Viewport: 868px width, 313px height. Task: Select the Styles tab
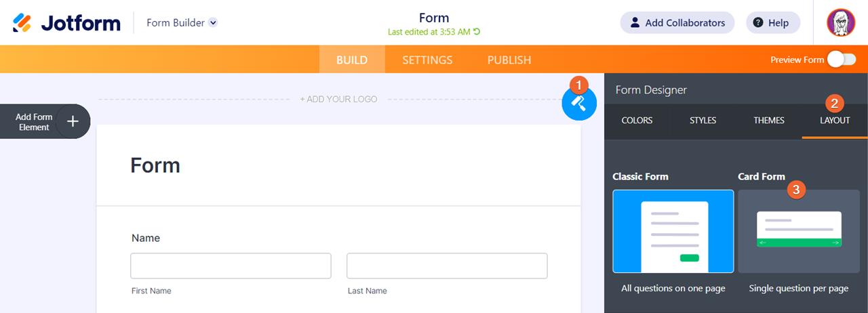tap(703, 121)
